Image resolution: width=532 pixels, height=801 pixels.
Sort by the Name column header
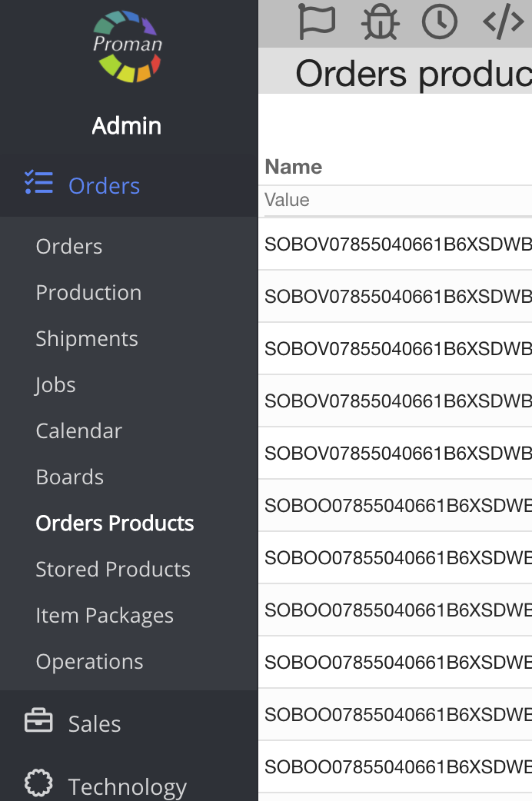pos(294,167)
